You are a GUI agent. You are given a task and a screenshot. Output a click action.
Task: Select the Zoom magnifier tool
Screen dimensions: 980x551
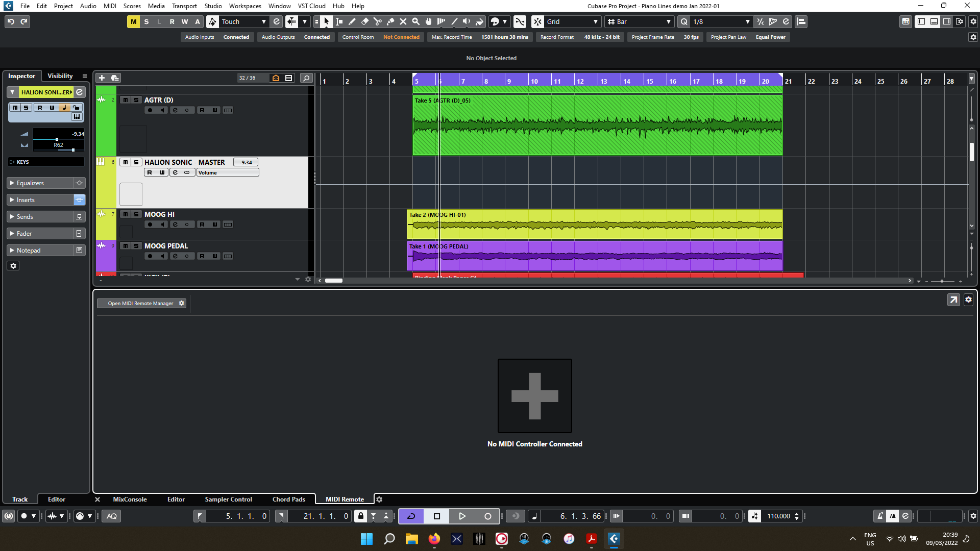click(416, 21)
